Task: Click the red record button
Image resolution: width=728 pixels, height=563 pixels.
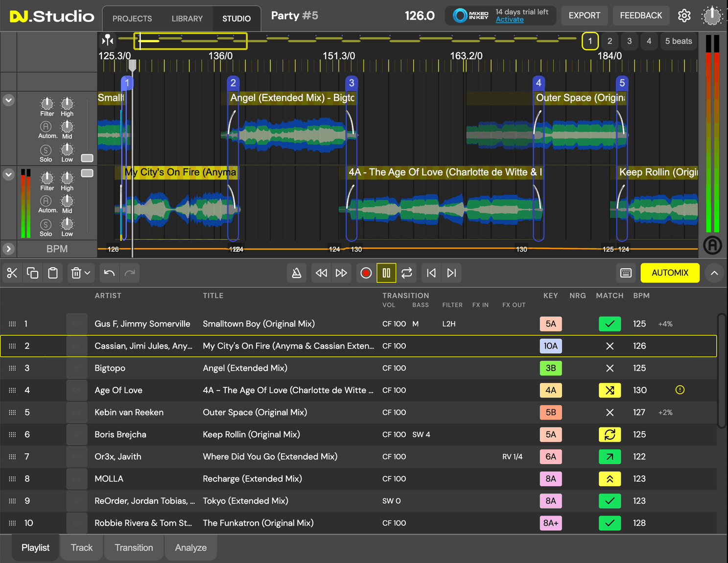Action: 366,273
